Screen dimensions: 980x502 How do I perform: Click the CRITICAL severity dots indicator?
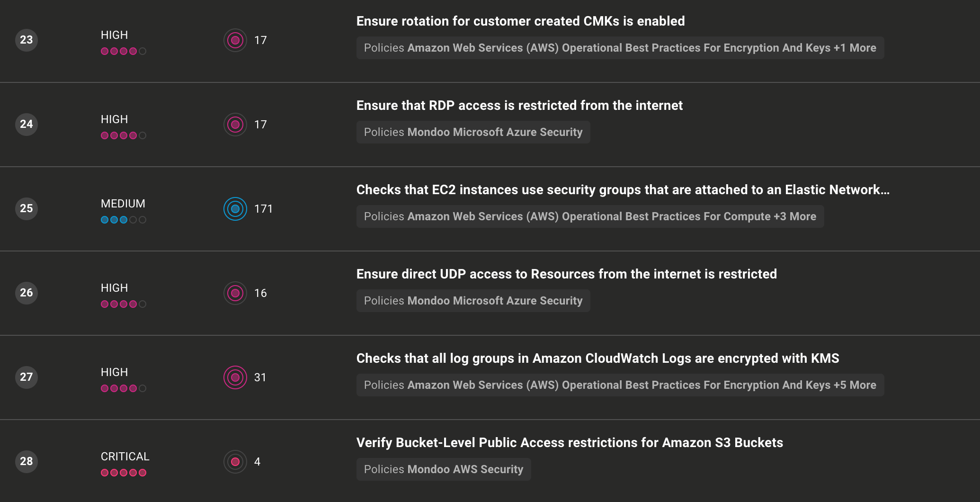pyautogui.click(x=123, y=473)
